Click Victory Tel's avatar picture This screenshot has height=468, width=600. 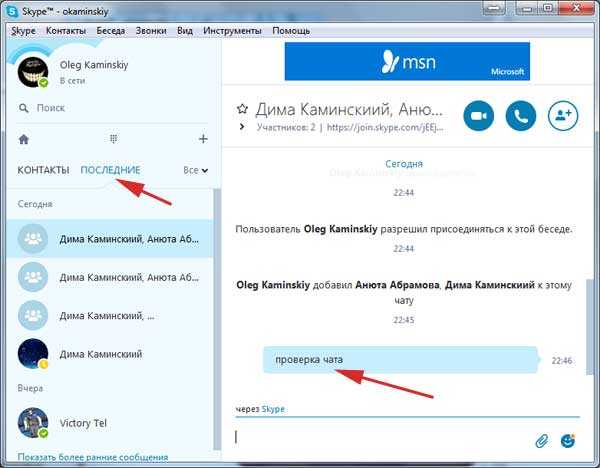coord(33,423)
